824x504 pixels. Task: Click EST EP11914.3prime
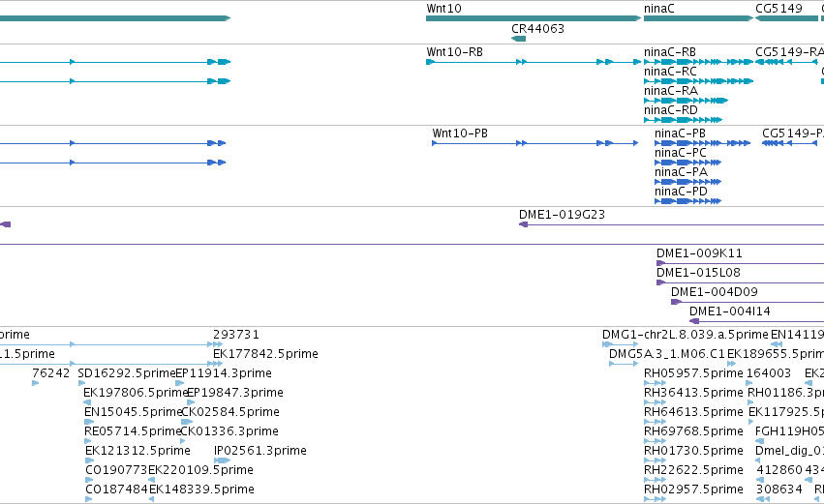pos(224,373)
